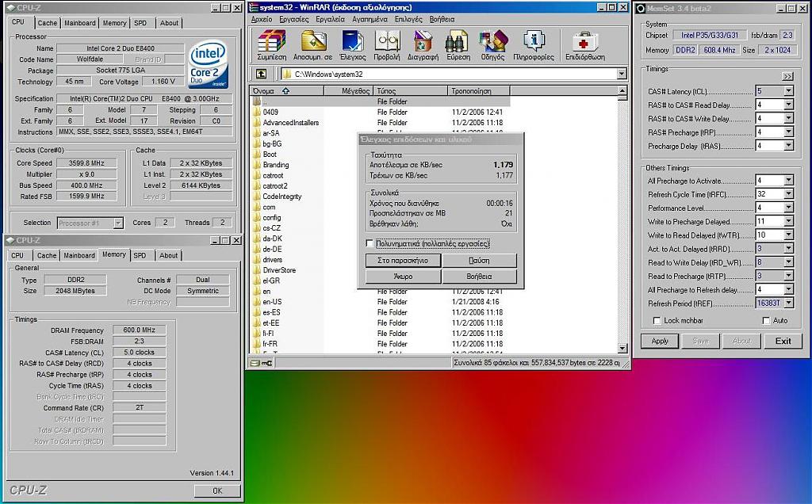Screen dimensions: 812x504
Task: Click the Άκυρο cancel button
Action: tap(403, 277)
